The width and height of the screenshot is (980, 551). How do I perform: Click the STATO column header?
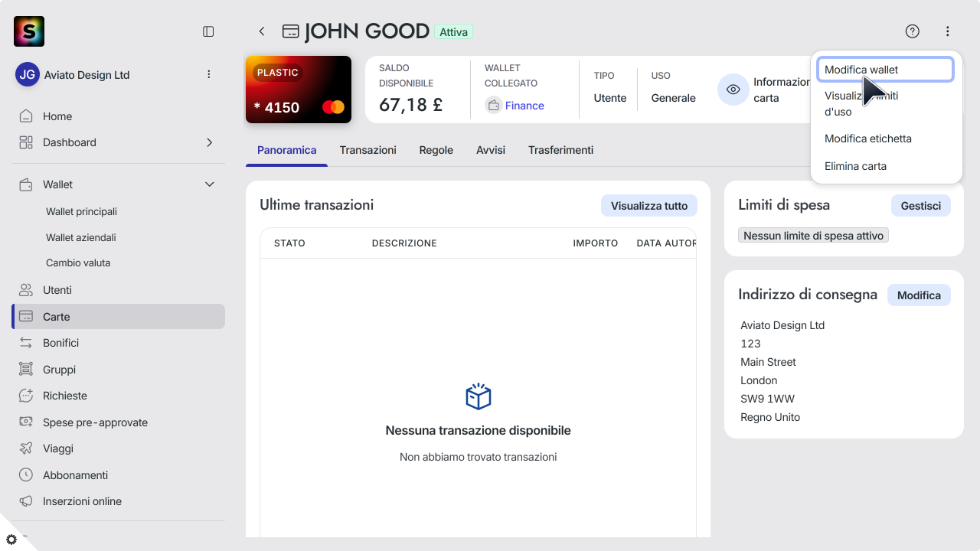coord(289,243)
